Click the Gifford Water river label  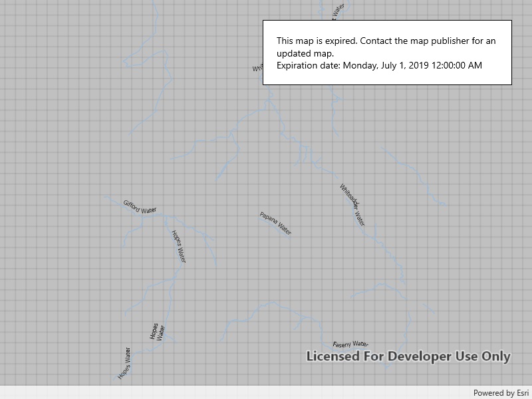point(140,207)
